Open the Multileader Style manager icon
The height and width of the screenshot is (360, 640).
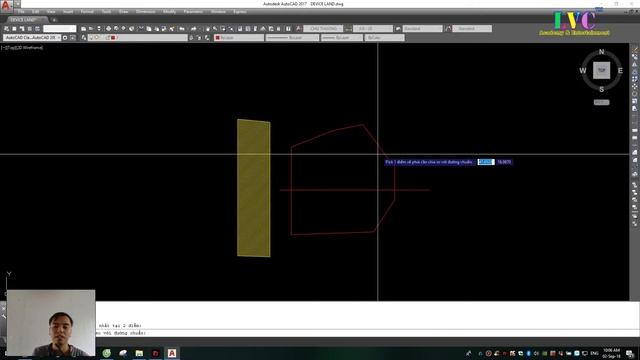coord(448,29)
